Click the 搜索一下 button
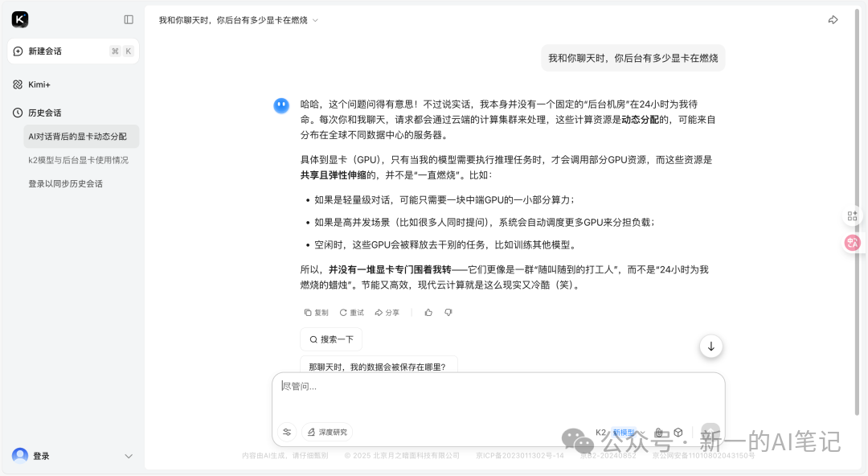 coord(330,339)
